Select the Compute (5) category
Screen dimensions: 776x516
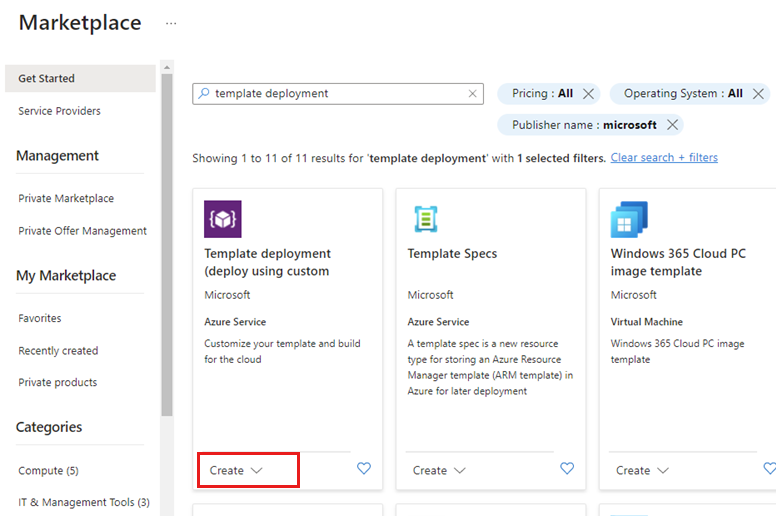click(48, 470)
